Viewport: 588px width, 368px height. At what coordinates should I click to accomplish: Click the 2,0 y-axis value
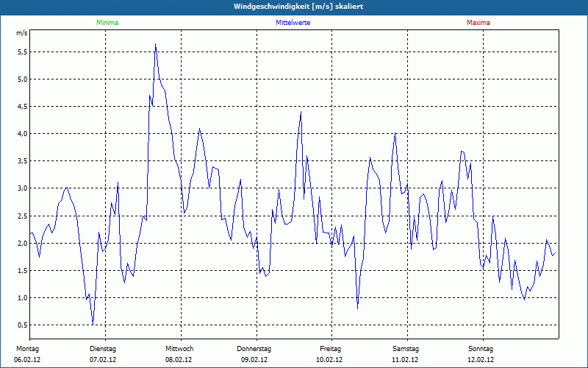tap(22, 244)
